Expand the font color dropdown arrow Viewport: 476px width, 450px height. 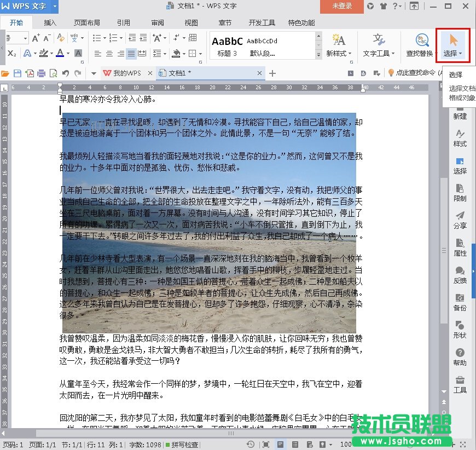pyautogui.click(x=67, y=54)
